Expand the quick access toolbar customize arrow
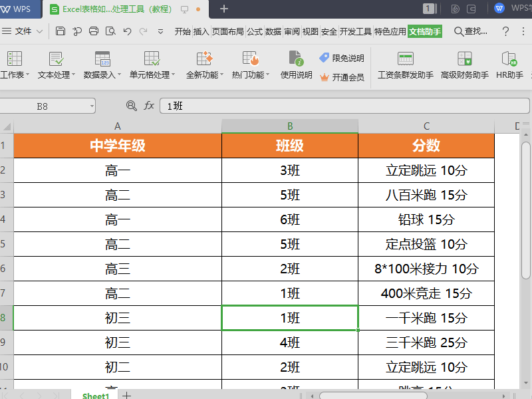This screenshot has width=532, height=399. [160, 32]
